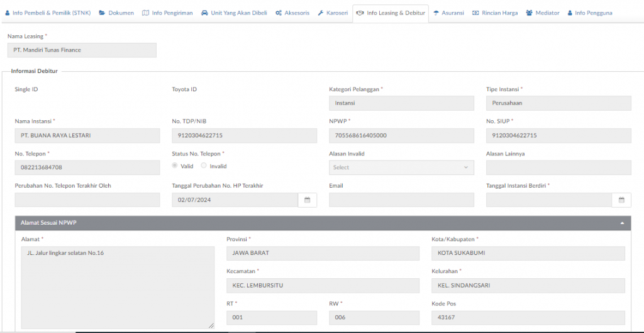Click the wrench icon beside Karoseri
This screenshot has width=644, height=333.
point(320,13)
